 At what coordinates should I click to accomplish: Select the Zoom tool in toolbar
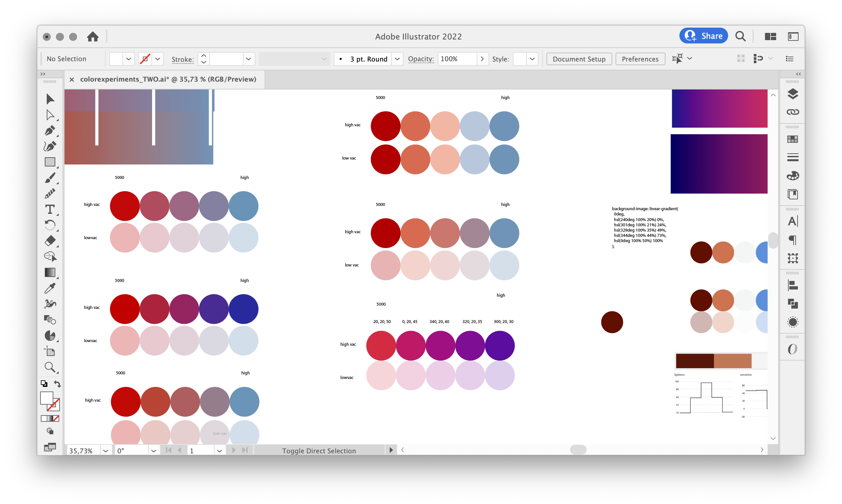[x=50, y=367]
